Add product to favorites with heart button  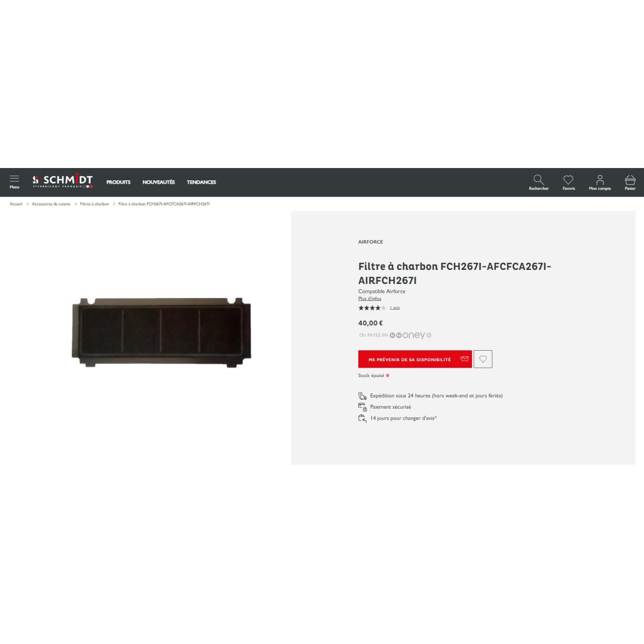(483, 359)
